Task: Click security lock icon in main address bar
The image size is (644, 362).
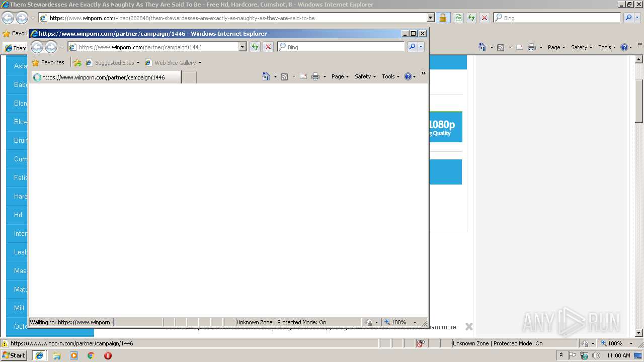Action: point(443,18)
